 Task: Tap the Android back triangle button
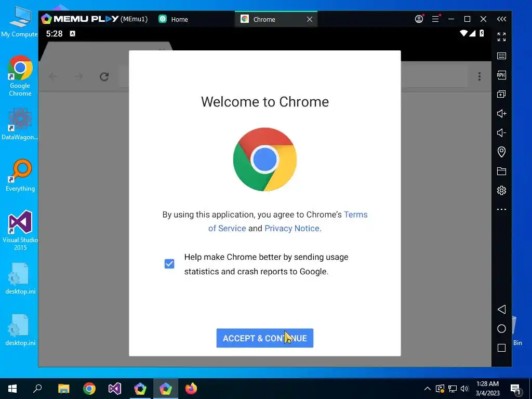(x=501, y=309)
